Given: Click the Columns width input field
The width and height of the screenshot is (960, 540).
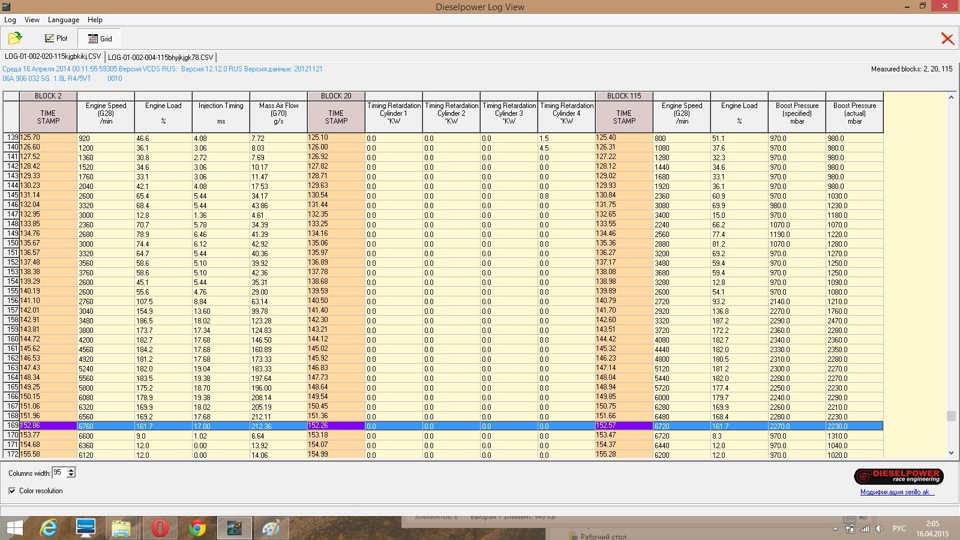Looking at the screenshot, I should point(59,472).
